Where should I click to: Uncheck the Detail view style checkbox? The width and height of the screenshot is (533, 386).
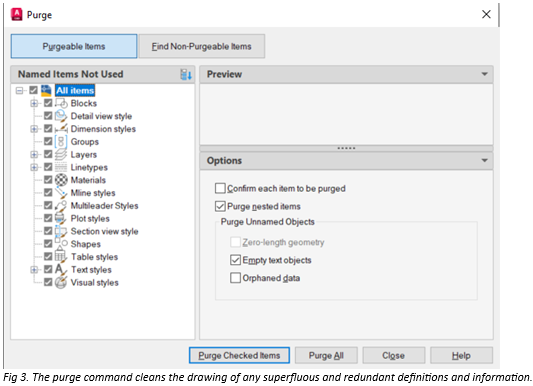[x=48, y=116]
